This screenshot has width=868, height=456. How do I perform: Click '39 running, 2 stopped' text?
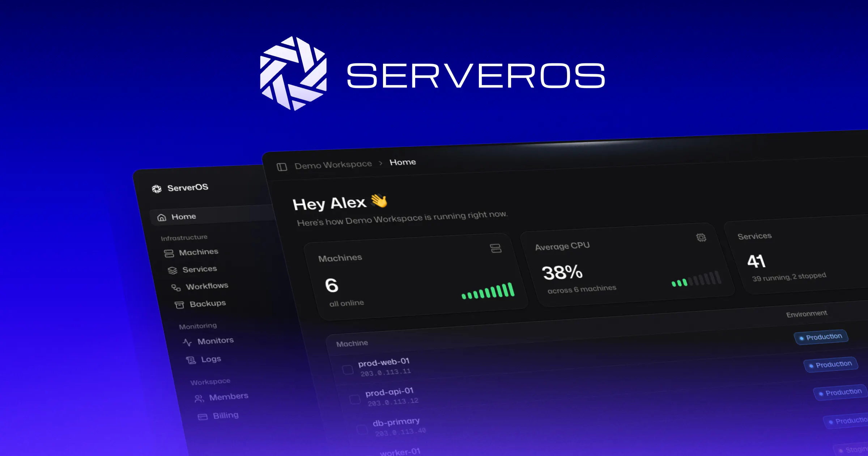pos(789,277)
